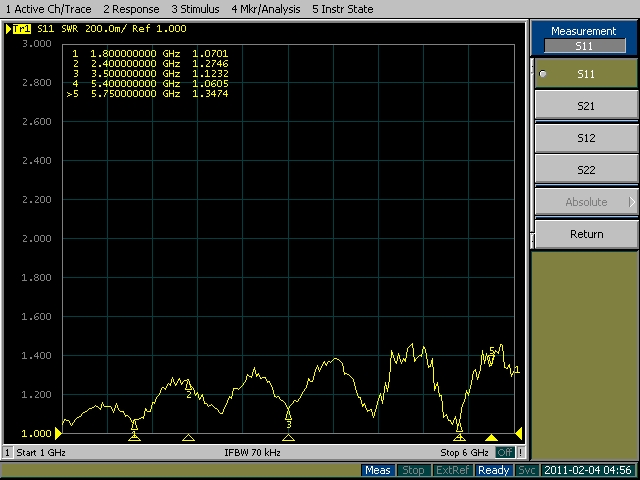Click the IFBW 70 kHz text
This screenshot has width=640, height=480.
252,453
